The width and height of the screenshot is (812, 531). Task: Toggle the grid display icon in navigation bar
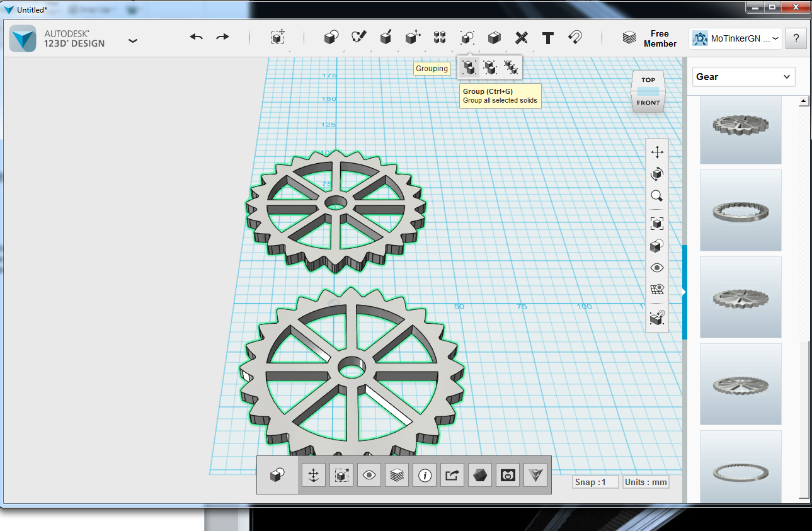click(x=657, y=290)
